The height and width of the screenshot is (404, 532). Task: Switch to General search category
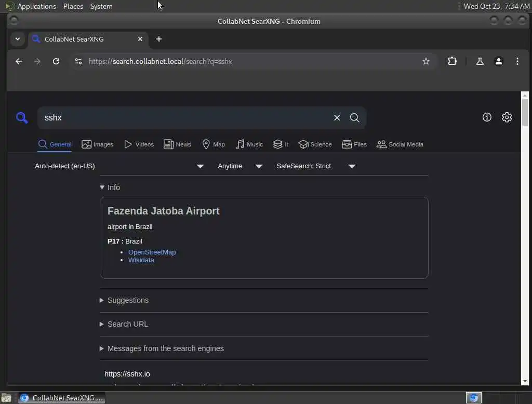(x=55, y=144)
